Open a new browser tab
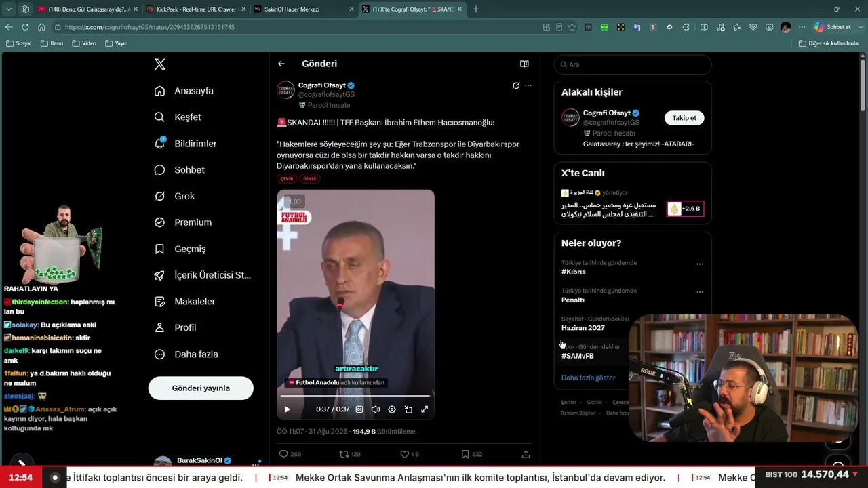This screenshot has height=488, width=868. [x=475, y=9]
